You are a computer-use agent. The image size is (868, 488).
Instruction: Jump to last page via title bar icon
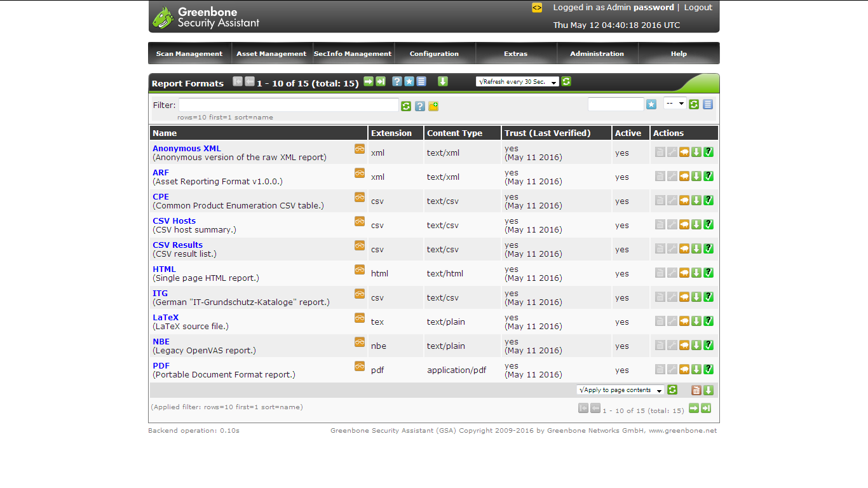point(381,81)
